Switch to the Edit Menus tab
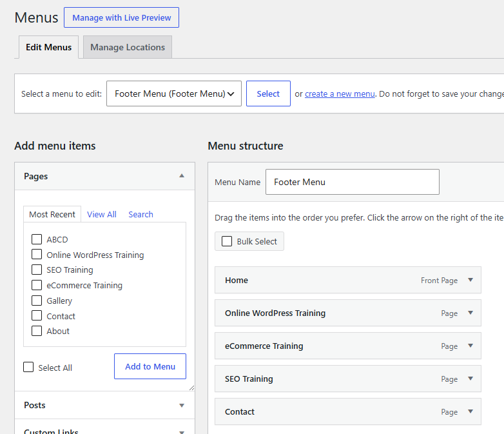The height and width of the screenshot is (434, 504). point(48,47)
